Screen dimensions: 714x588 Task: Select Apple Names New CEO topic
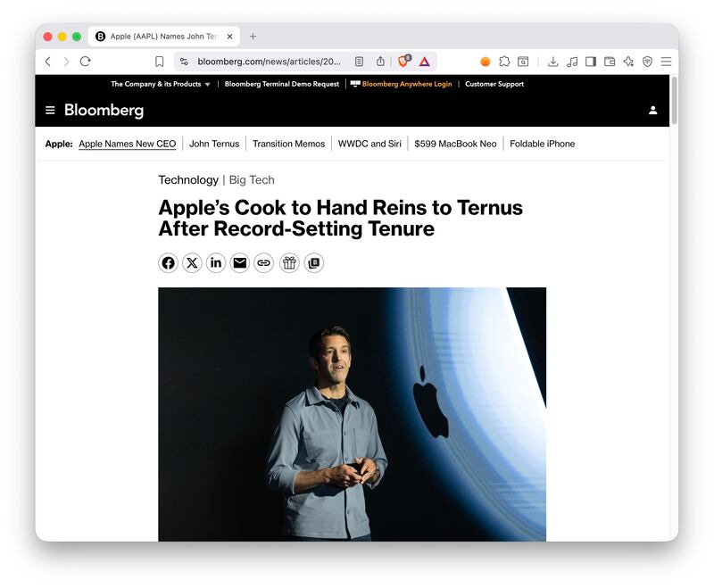pyautogui.click(x=127, y=144)
